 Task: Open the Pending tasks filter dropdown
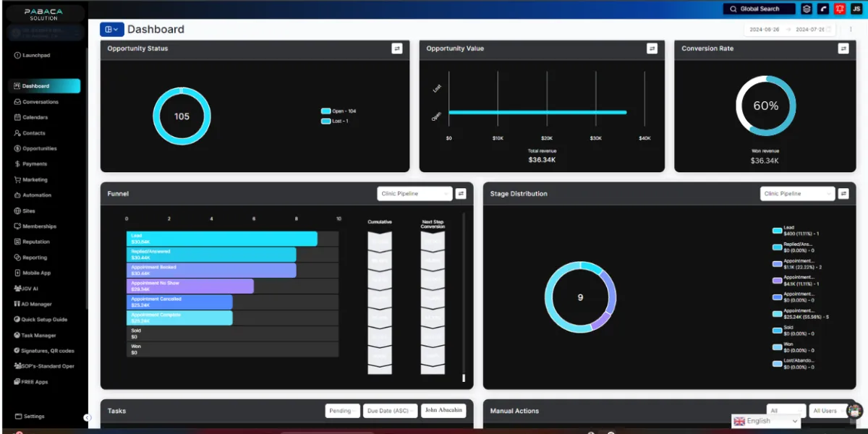click(343, 411)
